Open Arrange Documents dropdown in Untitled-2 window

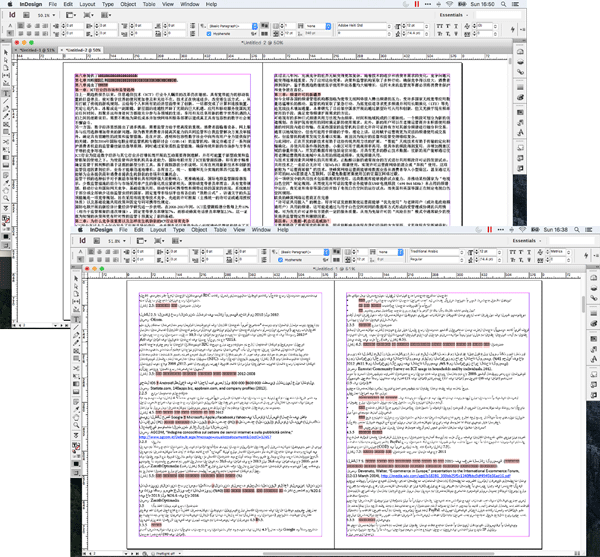(106, 15)
